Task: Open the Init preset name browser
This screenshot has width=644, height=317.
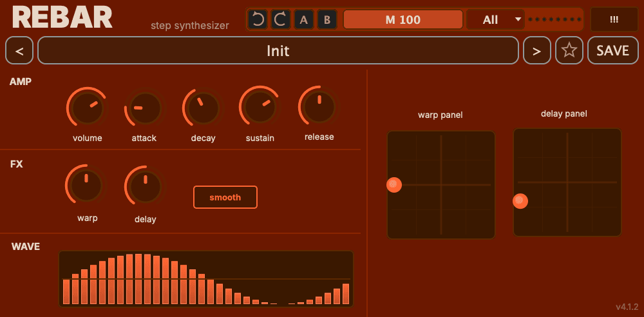Action: 278,50
